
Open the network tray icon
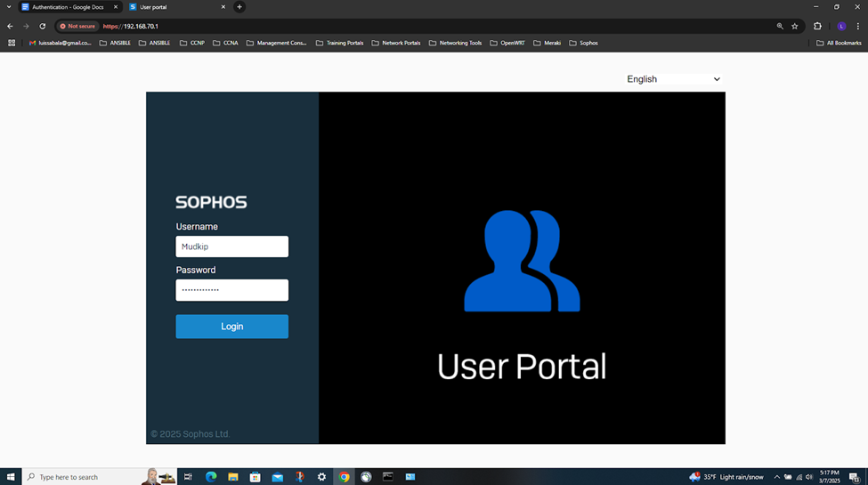coord(799,477)
